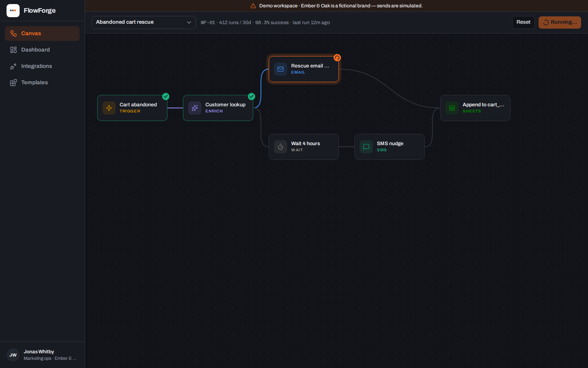Open the Dashboard grid icon
Viewport: 588px width, 368px height.
[x=13, y=50]
